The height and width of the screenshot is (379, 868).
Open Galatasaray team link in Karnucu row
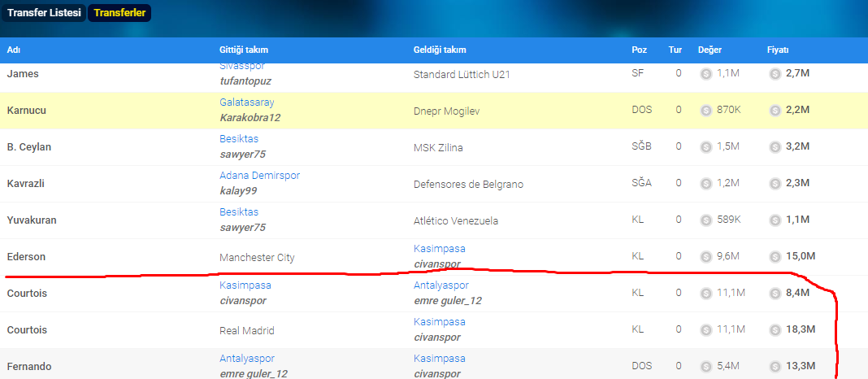coord(247,102)
